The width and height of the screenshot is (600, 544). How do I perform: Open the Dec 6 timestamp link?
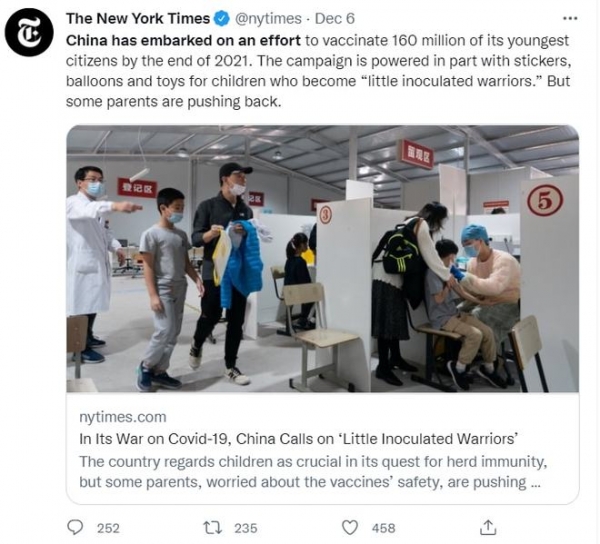(335, 19)
